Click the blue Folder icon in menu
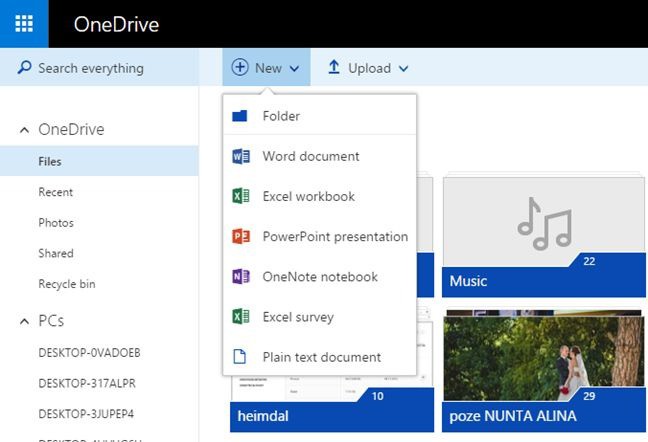648x442 pixels. coord(240,116)
